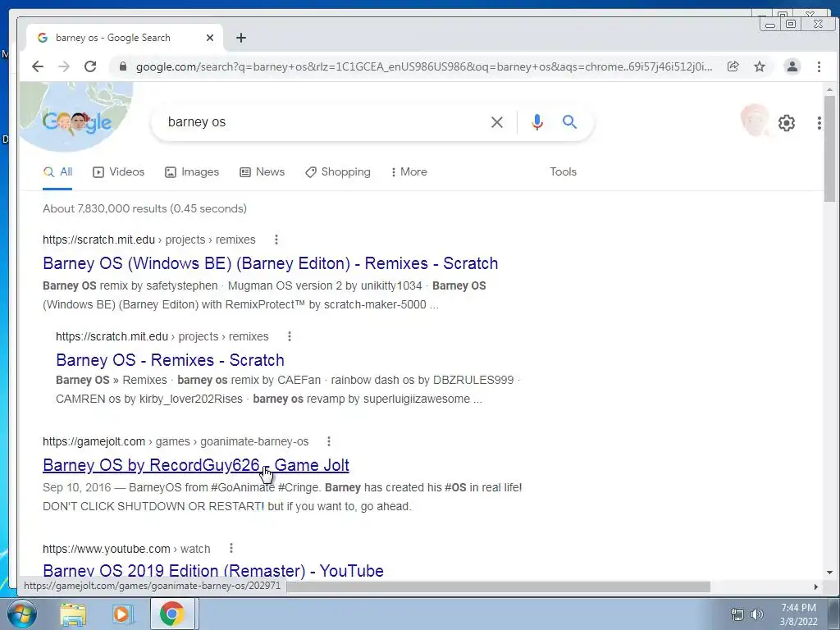Click the padlock site info icon
This screenshot has height=630, width=840.
[123, 66]
